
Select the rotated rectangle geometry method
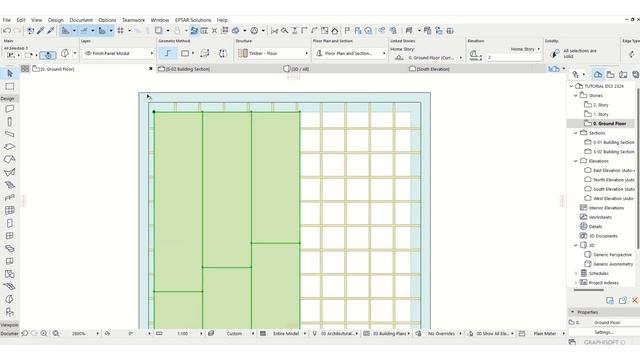[x=205, y=53]
